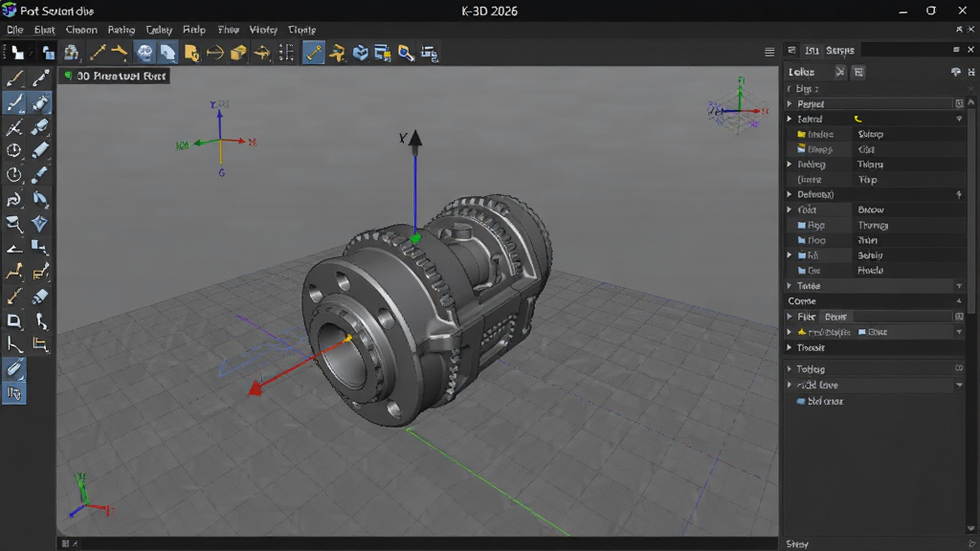980x551 pixels.
Task: Open the dropdown arrow on the 'Tartée' row
Action: pyautogui.click(x=959, y=286)
